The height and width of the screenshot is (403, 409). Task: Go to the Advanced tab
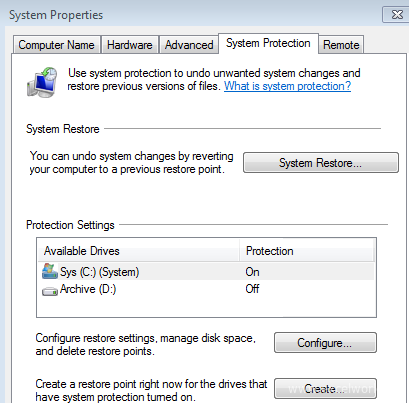pyautogui.click(x=189, y=45)
